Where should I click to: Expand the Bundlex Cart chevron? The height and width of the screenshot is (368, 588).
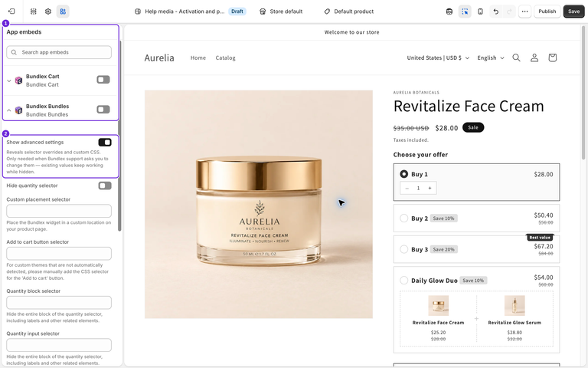9,80
